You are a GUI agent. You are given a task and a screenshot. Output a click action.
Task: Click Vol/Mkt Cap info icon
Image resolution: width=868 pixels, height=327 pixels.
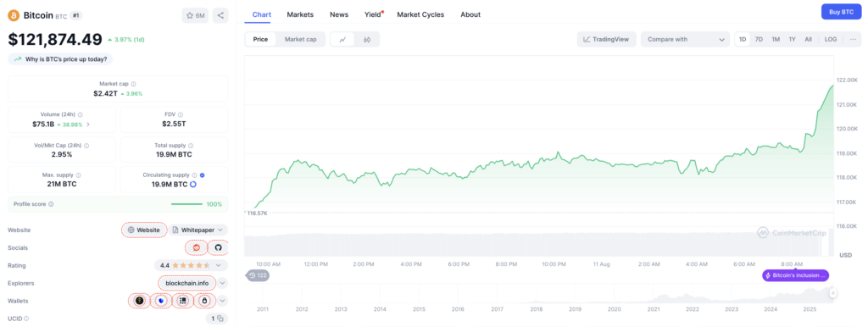[86, 146]
